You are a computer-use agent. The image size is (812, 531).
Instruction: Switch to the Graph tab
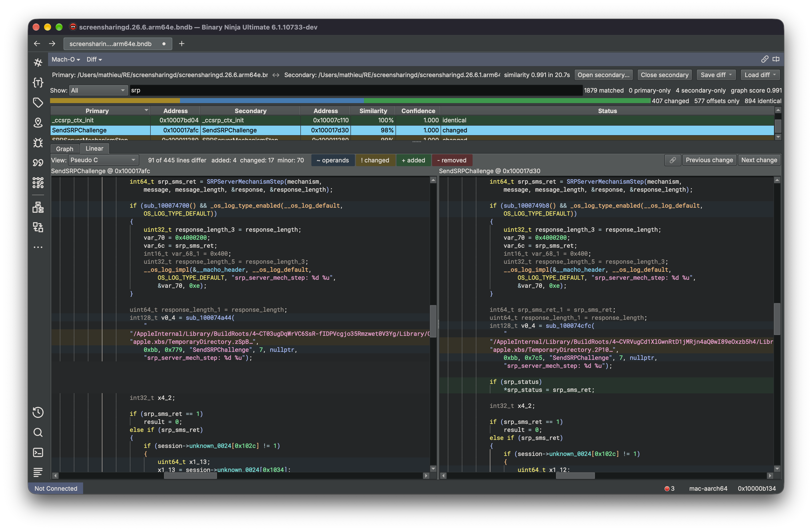click(65, 149)
